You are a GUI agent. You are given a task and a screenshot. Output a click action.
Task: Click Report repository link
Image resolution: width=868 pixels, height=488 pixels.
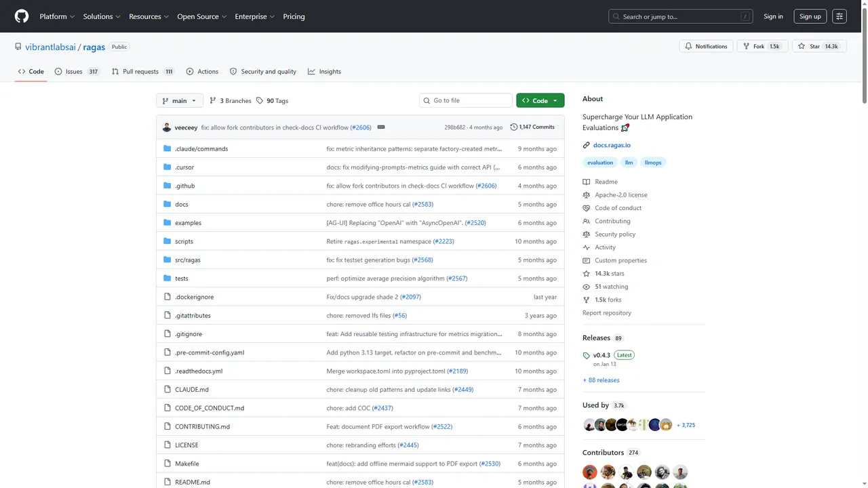pyautogui.click(x=607, y=313)
